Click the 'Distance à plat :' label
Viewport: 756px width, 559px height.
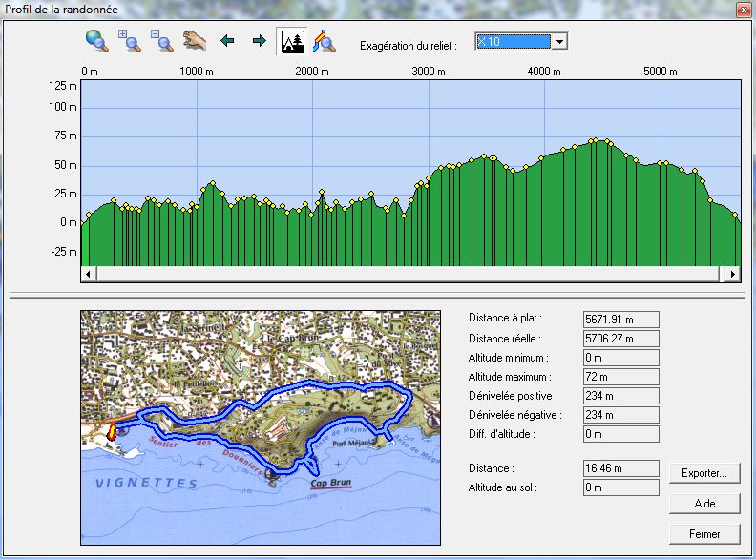[x=505, y=318]
